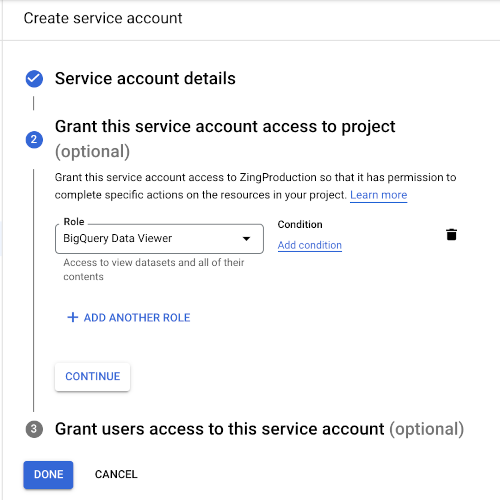
Task: Click the Condition column label
Action: tap(300, 224)
